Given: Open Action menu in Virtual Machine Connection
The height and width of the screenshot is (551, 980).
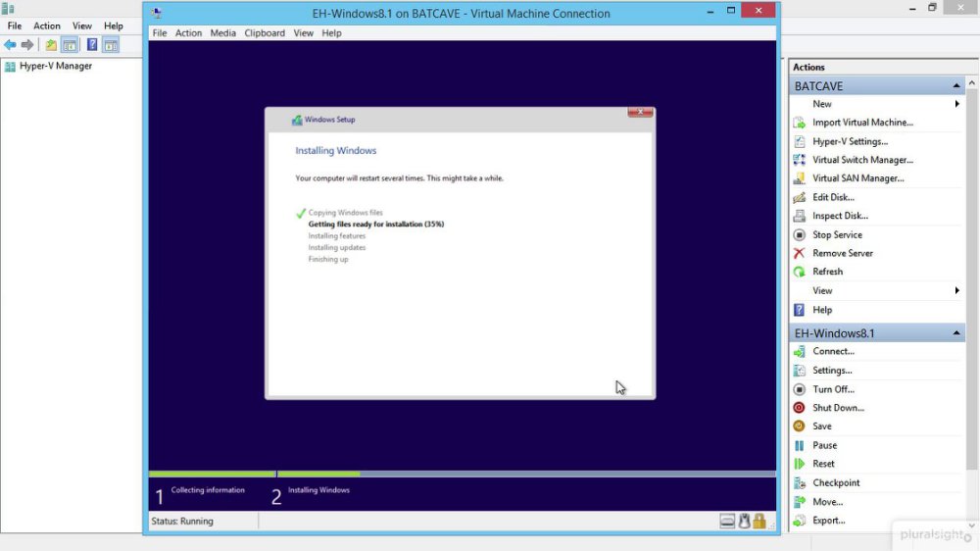Looking at the screenshot, I should click(188, 33).
